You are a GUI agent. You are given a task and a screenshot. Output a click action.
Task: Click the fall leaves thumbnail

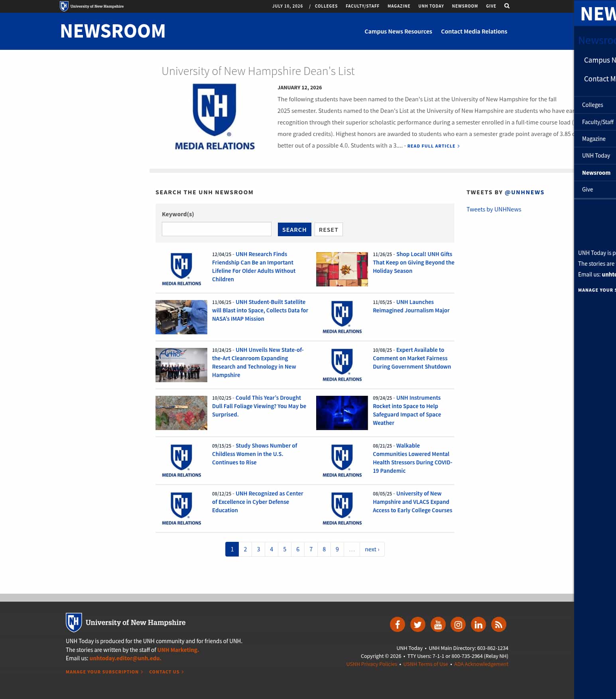(x=181, y=413)
